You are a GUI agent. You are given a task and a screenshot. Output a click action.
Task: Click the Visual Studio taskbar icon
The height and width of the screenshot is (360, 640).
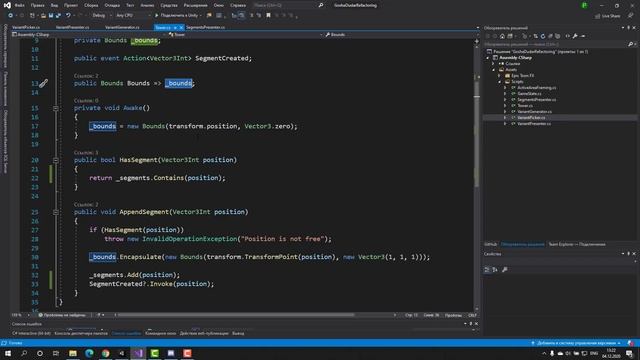[x=138, y=353]
